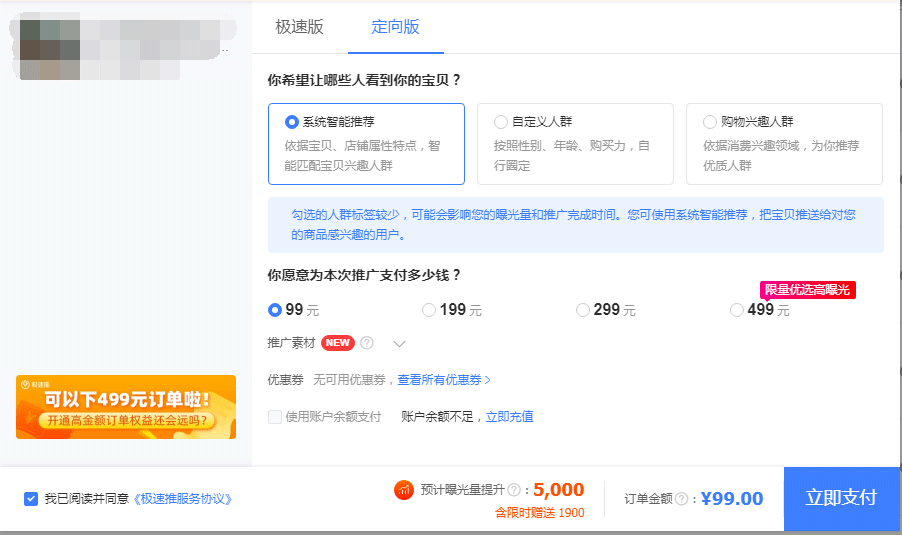Enable 使用账户余额支付 checkbox

click(275, 416)
